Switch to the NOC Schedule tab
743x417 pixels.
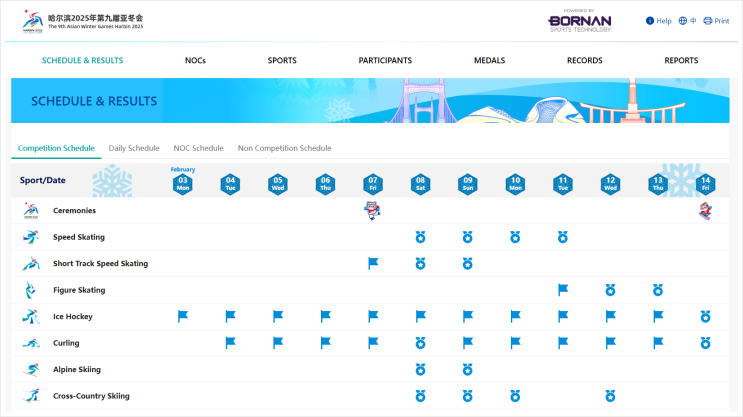[x=198, y=148]
